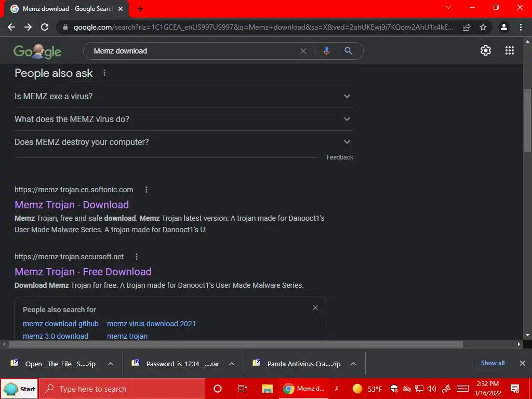Open the Windows Start menu
532x399 pixels.
click(20, 389)
